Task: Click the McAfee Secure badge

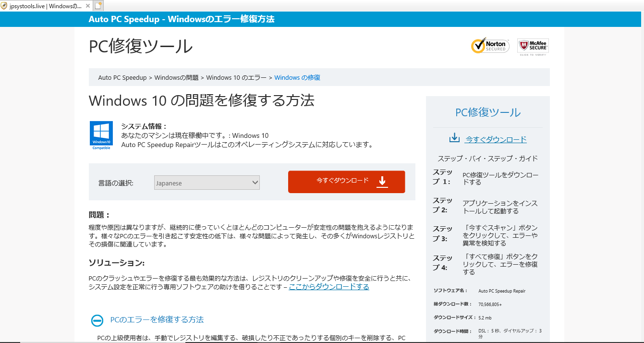Action: [x=533, y=47]
